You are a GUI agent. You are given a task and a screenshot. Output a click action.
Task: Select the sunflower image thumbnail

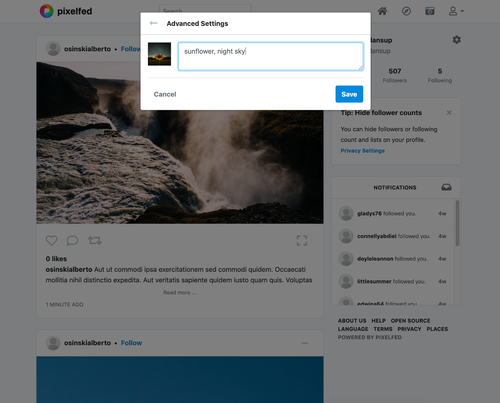tap(159, 54)
